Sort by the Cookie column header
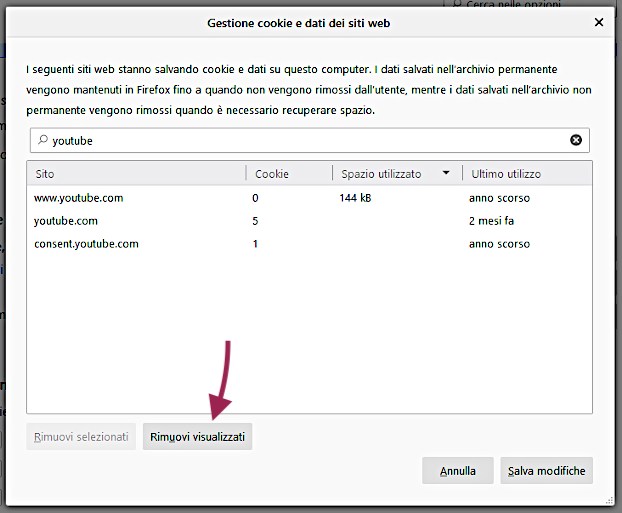This screenshot has width=622, height=513. pos(289,174)
